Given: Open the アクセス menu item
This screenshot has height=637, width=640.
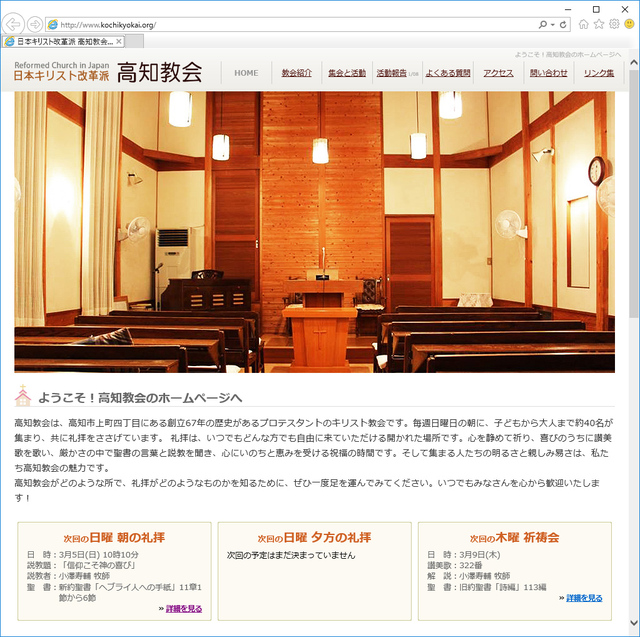Looking at the screenshot, I should (x=498, y=73).
